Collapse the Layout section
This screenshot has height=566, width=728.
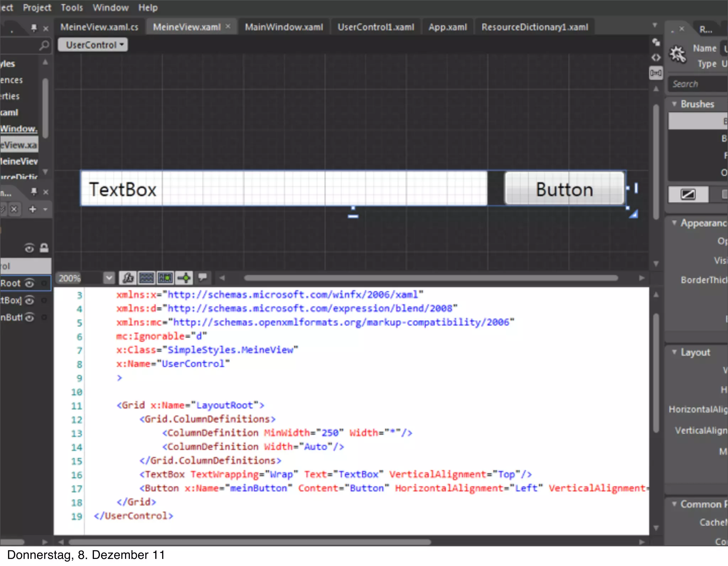[674, 352]
